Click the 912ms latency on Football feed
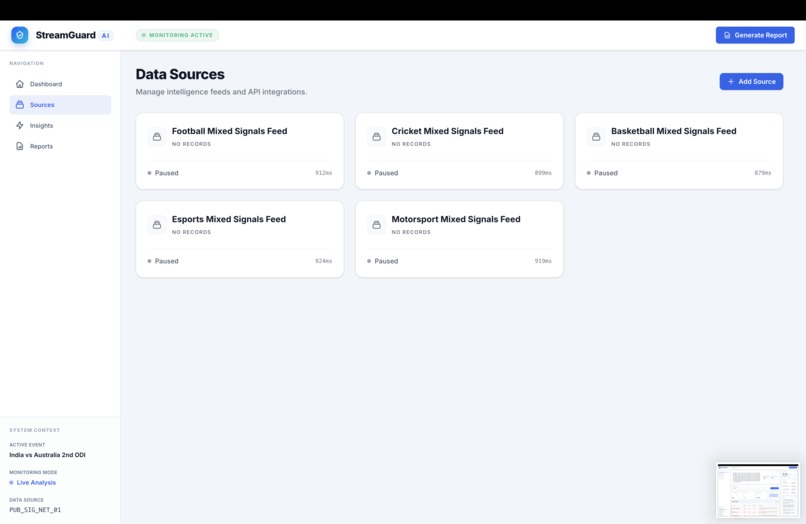 point(323,173)
